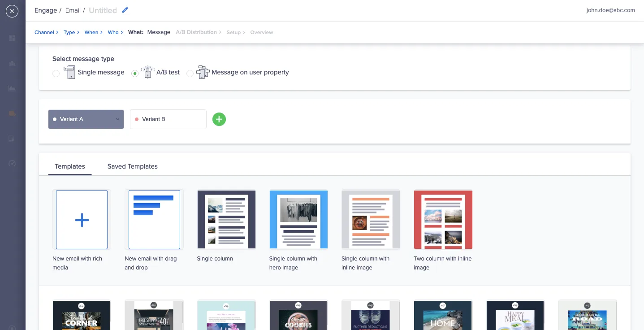This screenshot has height=330, width=644.
Task: Select the segments icon in left sidebar
Action: point(12,63)
